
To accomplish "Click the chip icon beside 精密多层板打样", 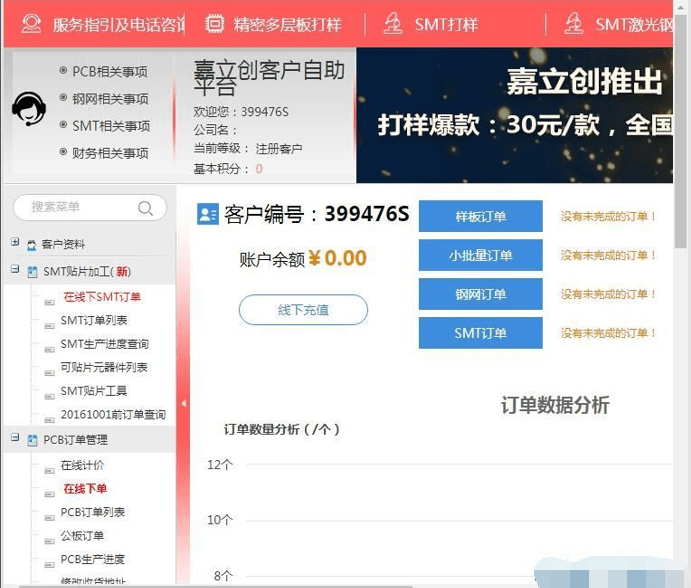I will (215, 24).
